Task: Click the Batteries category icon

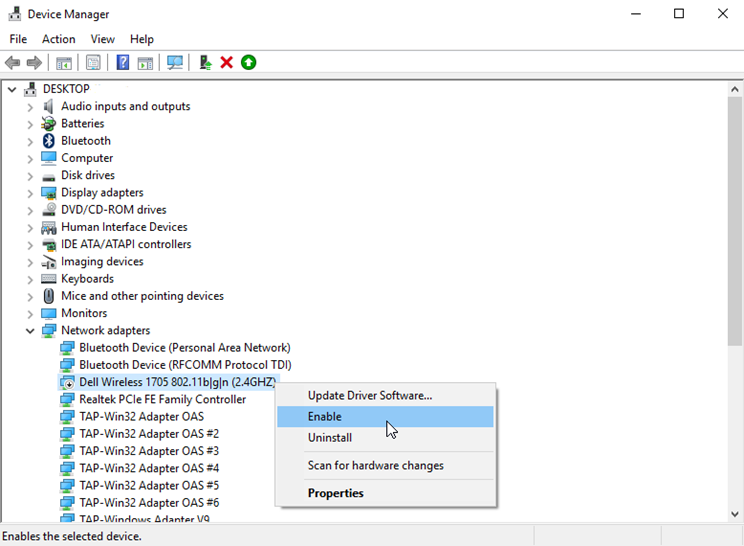Action: pos(48,124)
